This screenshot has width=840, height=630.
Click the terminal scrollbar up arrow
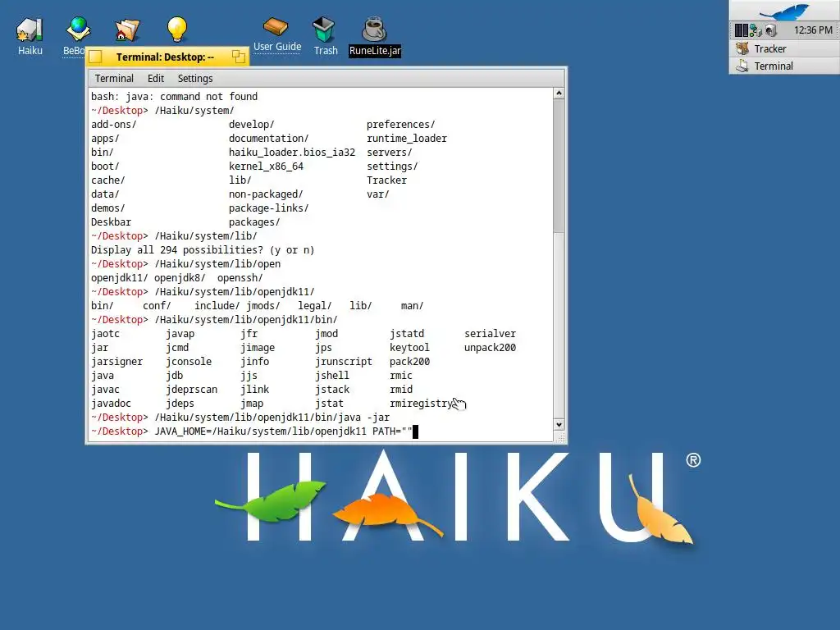pyautogui.click(x=559, y=94)
